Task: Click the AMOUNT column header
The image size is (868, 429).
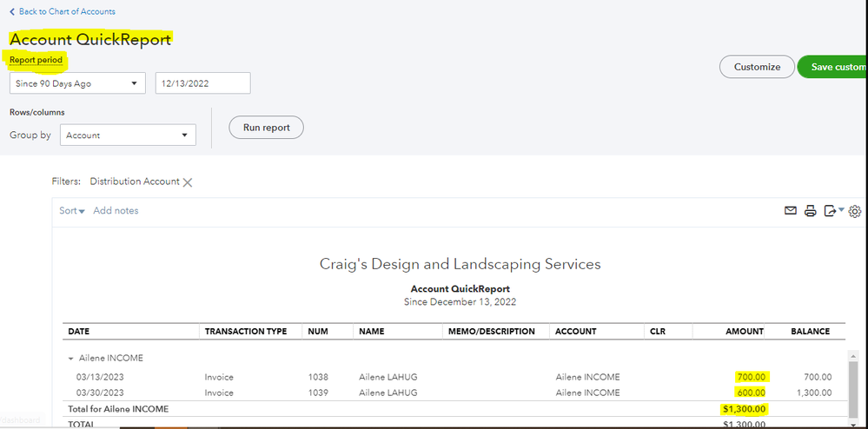Action: pyautogui.click(x=745, y=332)
